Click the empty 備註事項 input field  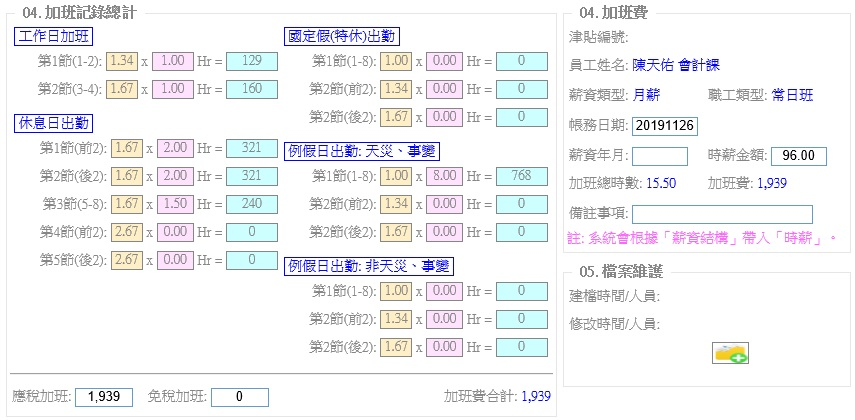(x=722, y=214)
